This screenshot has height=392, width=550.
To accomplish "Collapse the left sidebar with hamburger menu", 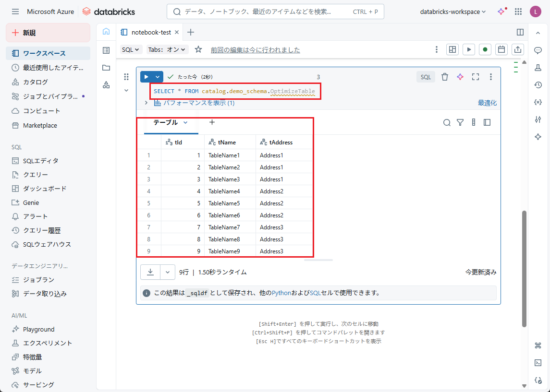I will point(15,12).
